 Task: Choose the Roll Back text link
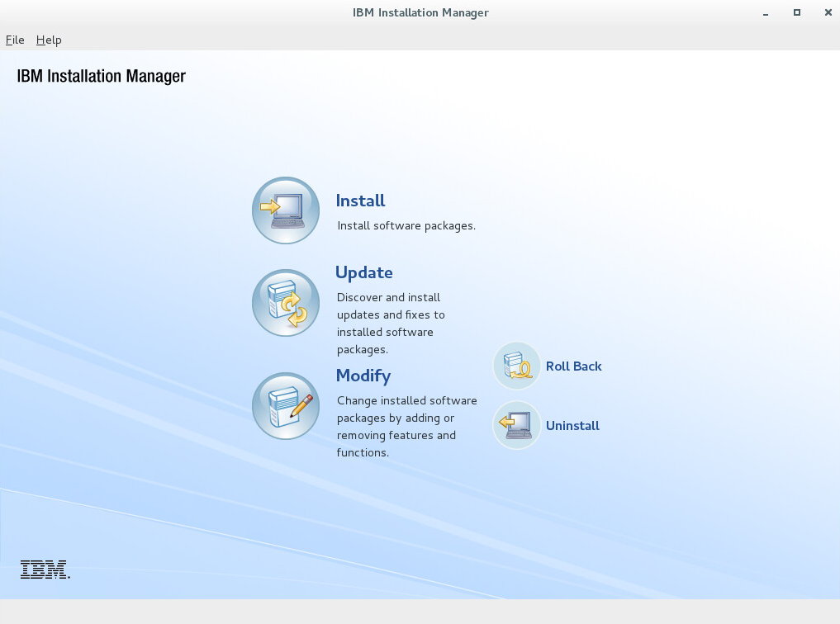pyautogui.click(x=574, y=366)
